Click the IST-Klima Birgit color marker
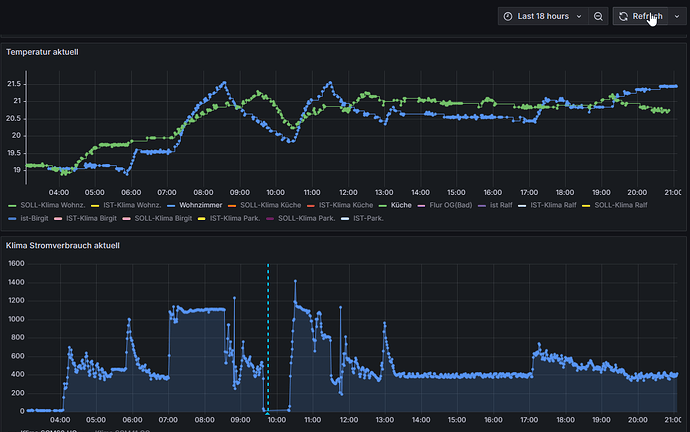 click(x=59, y=218)
